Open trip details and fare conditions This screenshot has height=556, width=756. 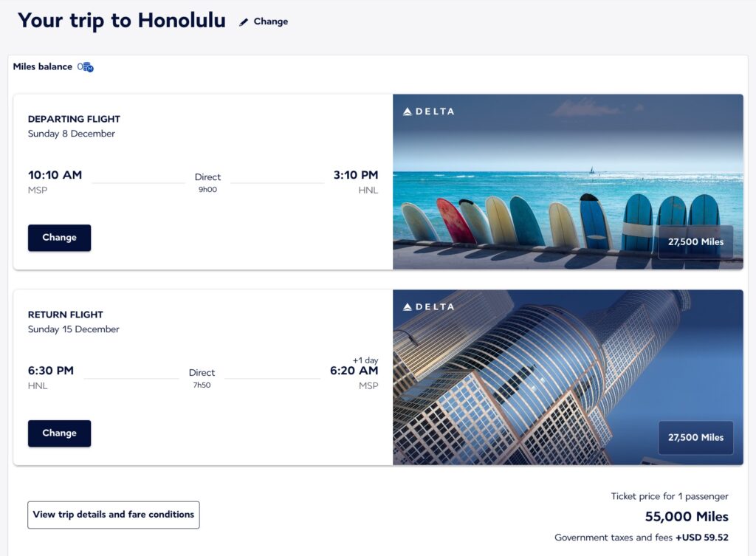(113, 515)
